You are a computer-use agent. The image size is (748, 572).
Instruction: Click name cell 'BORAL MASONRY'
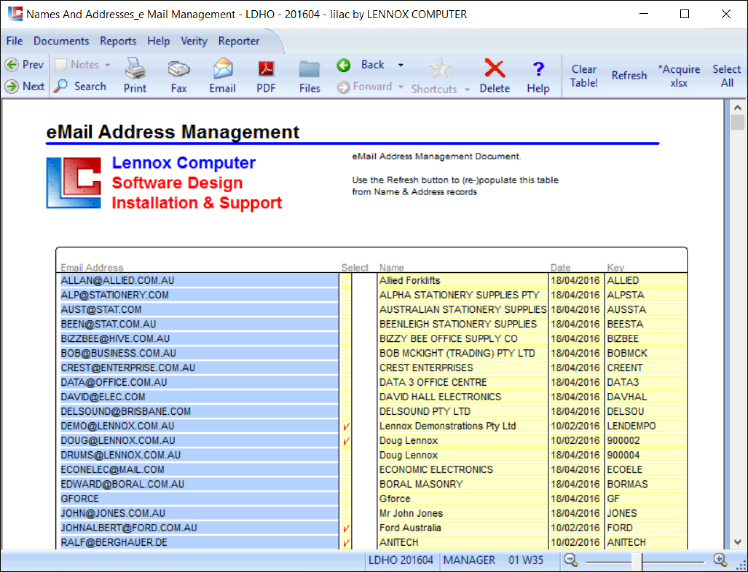coord(463,484)
